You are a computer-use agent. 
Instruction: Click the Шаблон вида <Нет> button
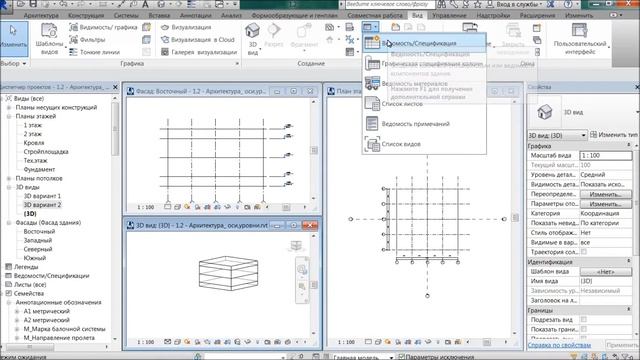pyautogui.click(x=605, y=271)
